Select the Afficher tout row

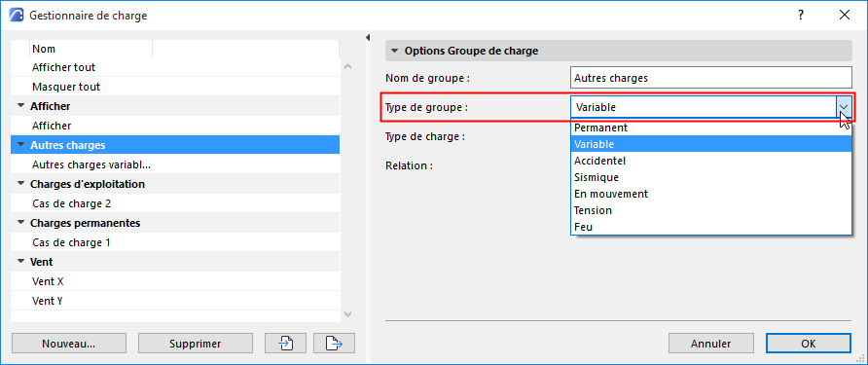pos(175,67)
